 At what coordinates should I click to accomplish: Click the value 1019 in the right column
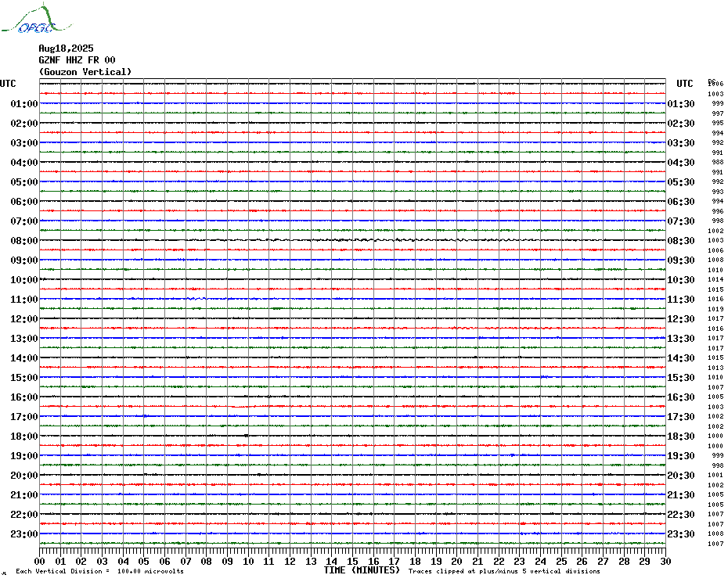[716, 309]
